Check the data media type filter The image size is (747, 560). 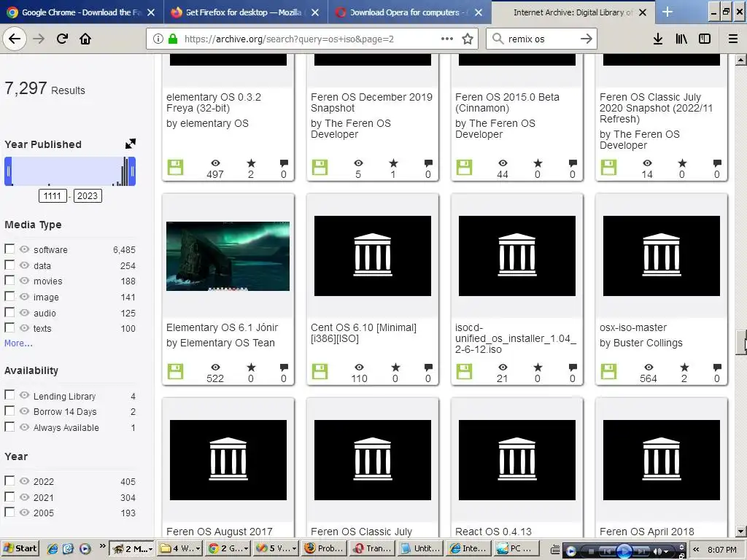[x=9, y=264]
